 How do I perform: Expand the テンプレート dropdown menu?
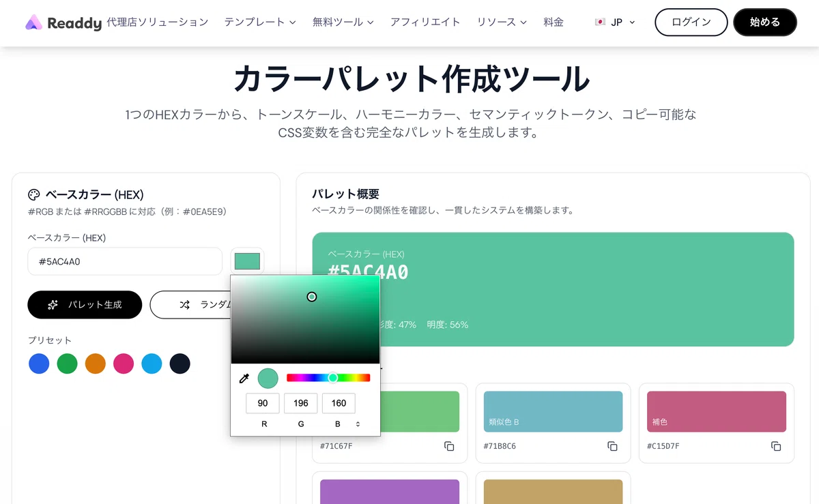[260, 23]
